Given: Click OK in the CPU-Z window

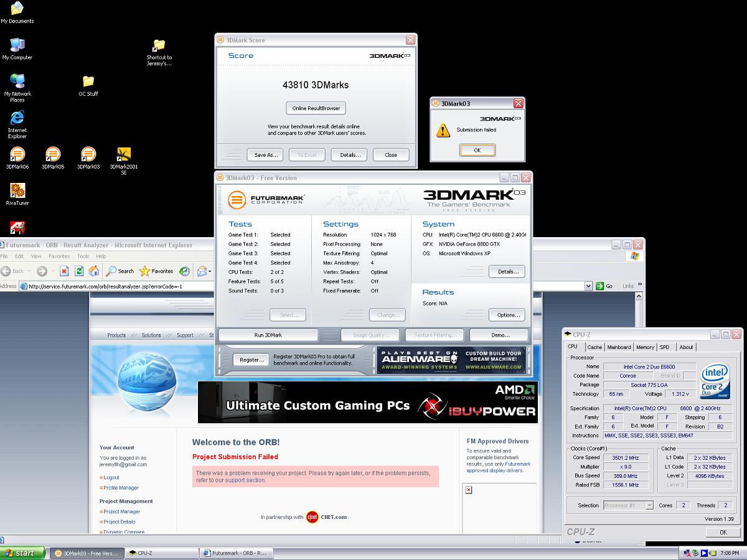Looking at the screenshot, I should click(x=723, y=532).
